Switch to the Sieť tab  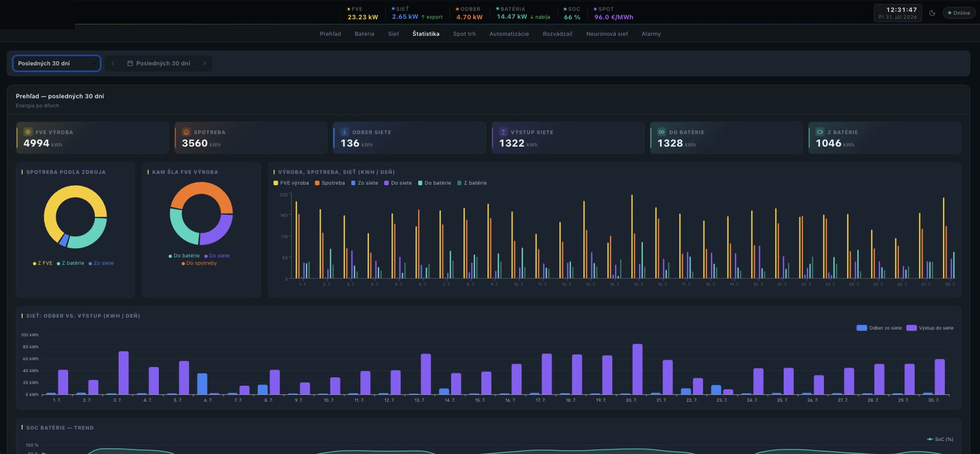(x=393, y=34)
